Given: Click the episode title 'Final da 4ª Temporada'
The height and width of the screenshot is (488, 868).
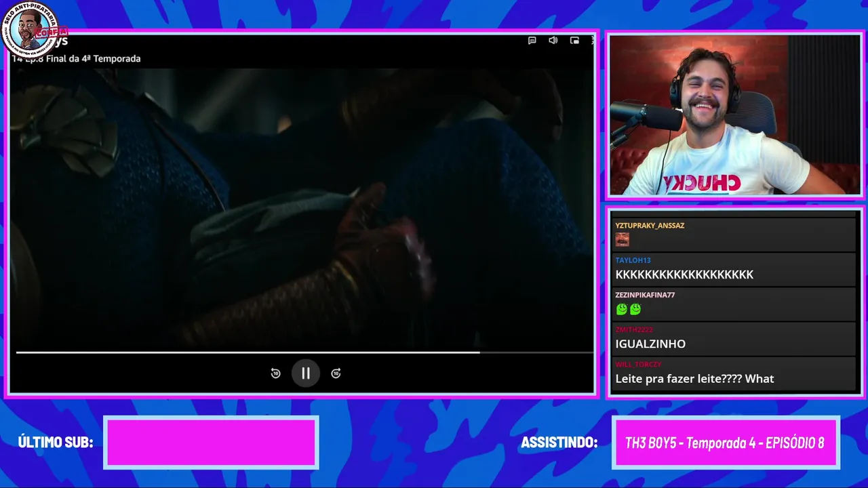Looking at the screenshot, I should tap(94, 59).
